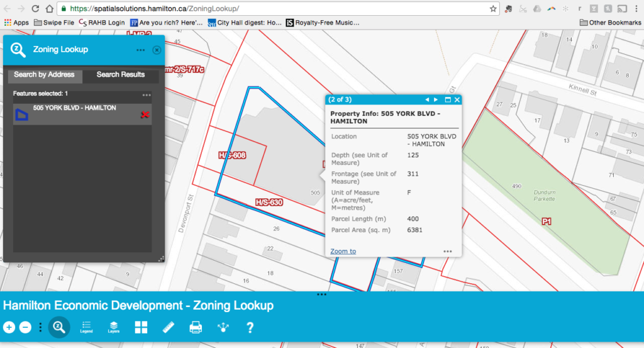
Task: Open the Legend widget
Action: (x=86, y=327)
